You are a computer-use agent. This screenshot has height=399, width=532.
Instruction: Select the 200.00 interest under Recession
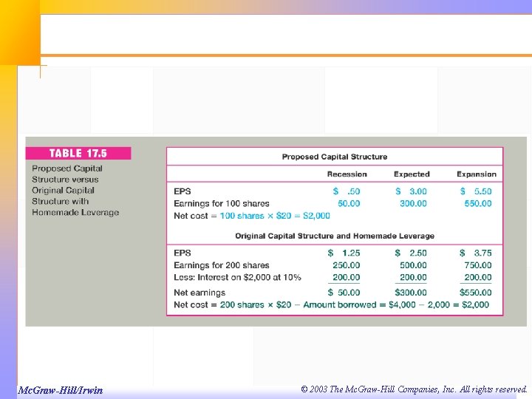(346, 278)
